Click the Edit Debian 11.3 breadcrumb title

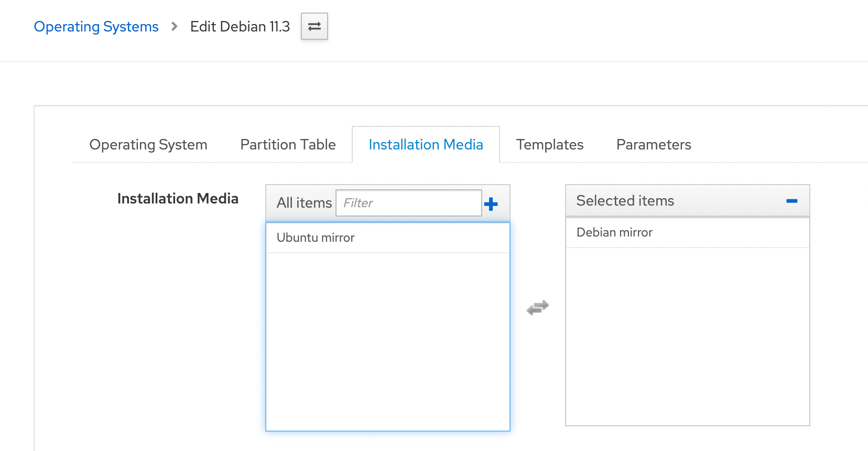(240, 27)
